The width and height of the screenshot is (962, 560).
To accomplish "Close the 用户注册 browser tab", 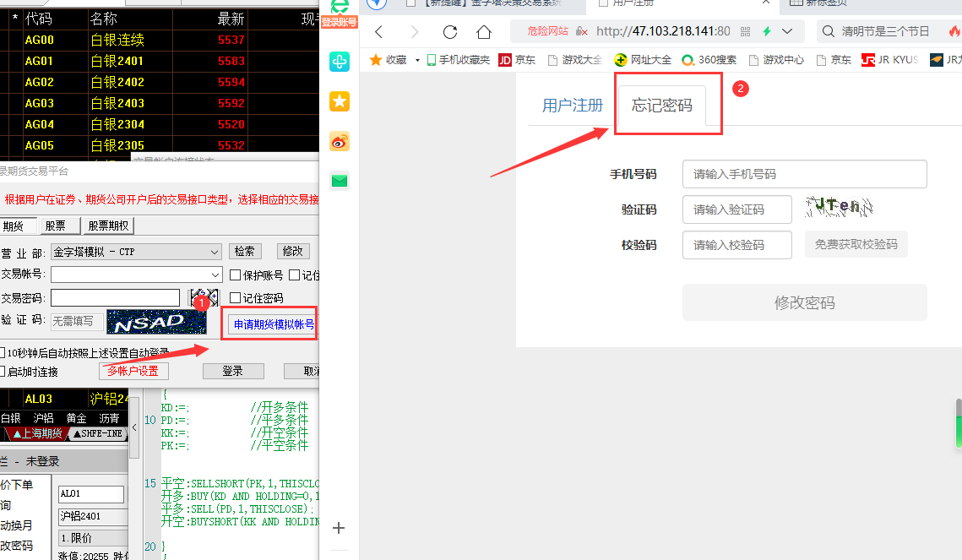I will pyautogui.click(x=766, y=3).
